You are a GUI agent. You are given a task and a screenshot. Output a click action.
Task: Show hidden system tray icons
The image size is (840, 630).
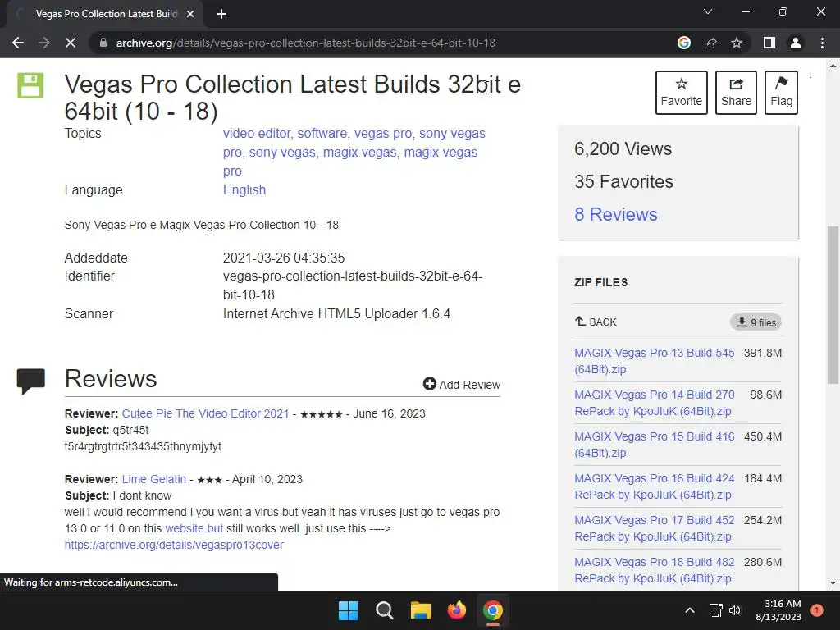tap(690, 610)
